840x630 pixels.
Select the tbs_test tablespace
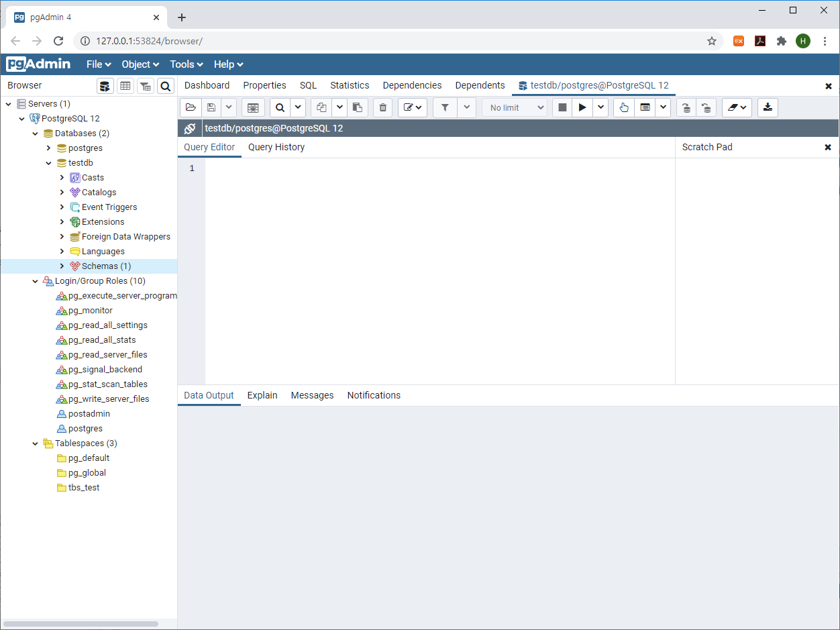coord(84,488)
